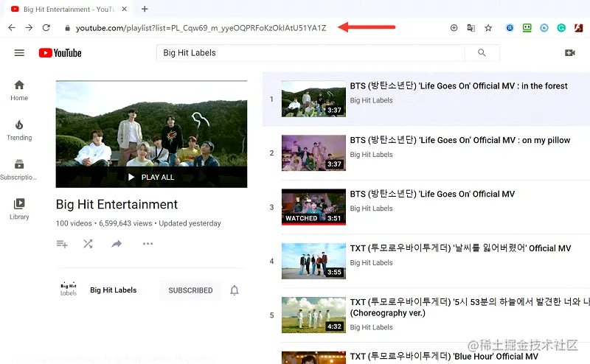Reload the page with the refresh icon
Image resolution: width=590 pixels, height=364 pixels.
(46, 27)
